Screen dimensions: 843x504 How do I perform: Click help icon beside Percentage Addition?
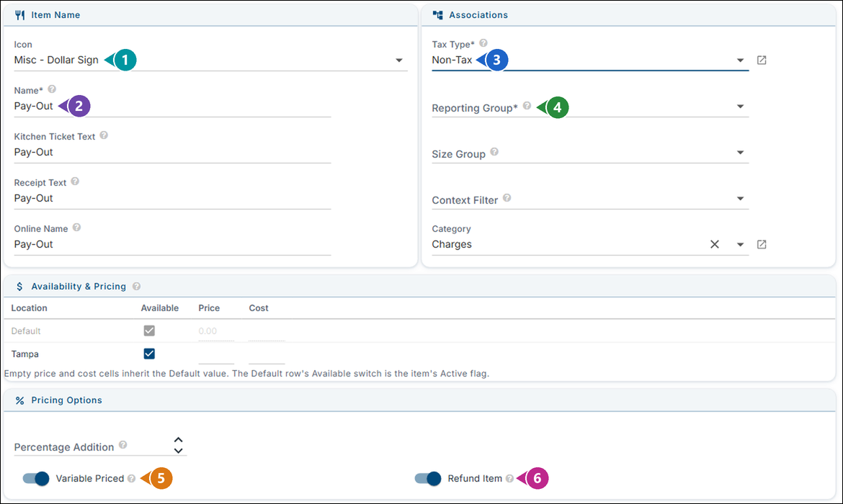tap(123, 445)
